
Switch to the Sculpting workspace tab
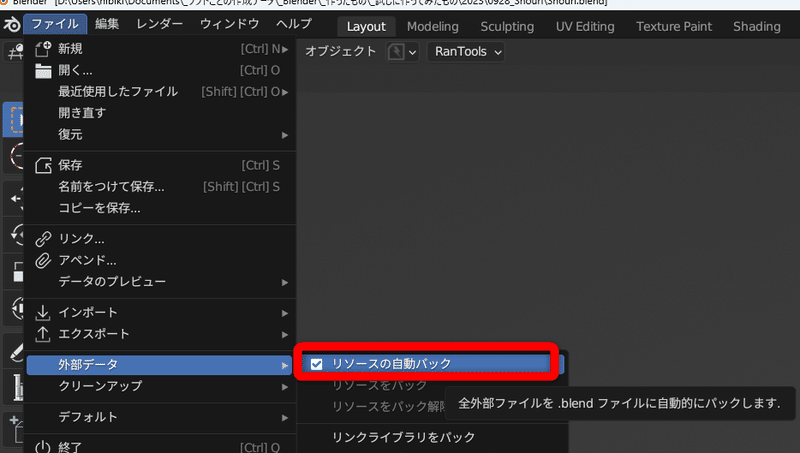coord(507,27)
